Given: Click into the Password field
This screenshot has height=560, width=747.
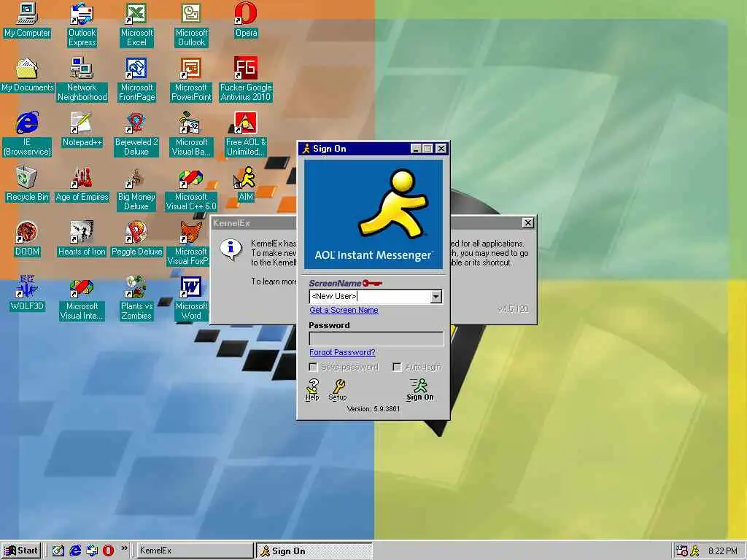Looking at the screenshot, I should click(376, 338).
